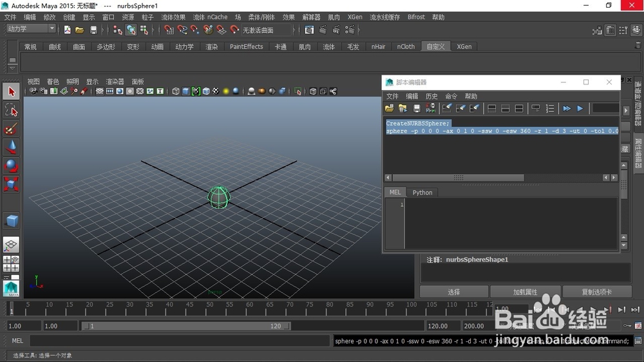Viewport: 644px width, 362px height.
Task: Select the arrow Selection tool
Action: point(11,91)
